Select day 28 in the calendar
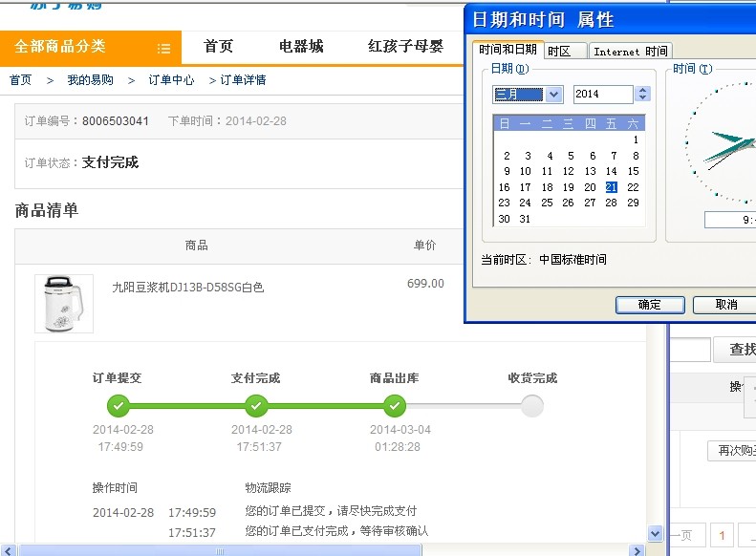The width and height of the screenshot is (756, 556). pos(611,203)
